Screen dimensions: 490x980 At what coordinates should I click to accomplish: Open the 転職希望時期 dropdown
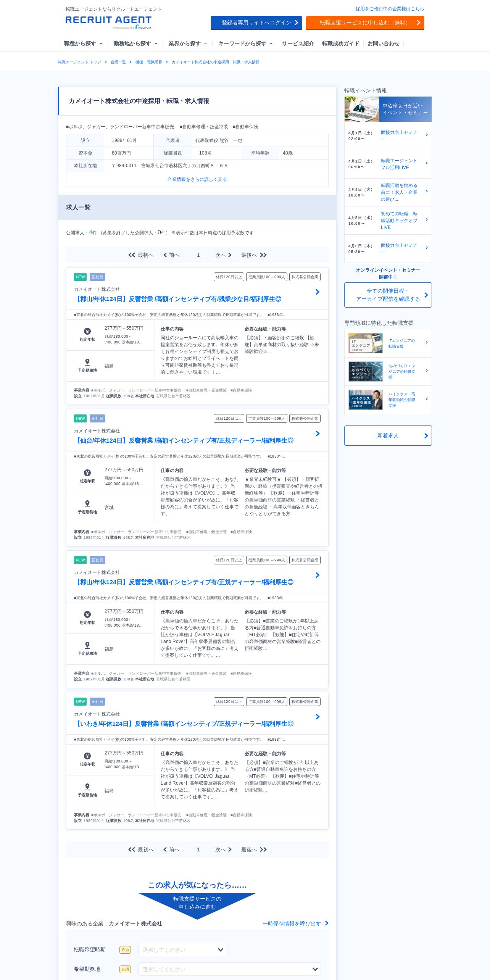(182, 949)
